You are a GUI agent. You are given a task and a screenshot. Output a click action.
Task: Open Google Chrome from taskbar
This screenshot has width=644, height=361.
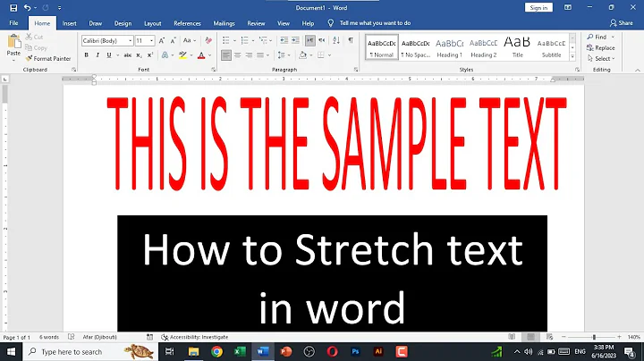tap(216, 351)
